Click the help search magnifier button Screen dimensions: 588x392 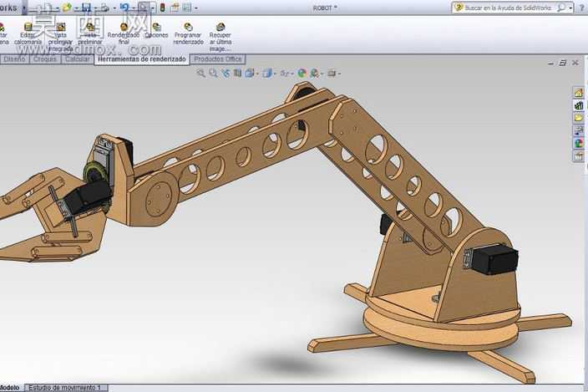(x=561, y=8)
